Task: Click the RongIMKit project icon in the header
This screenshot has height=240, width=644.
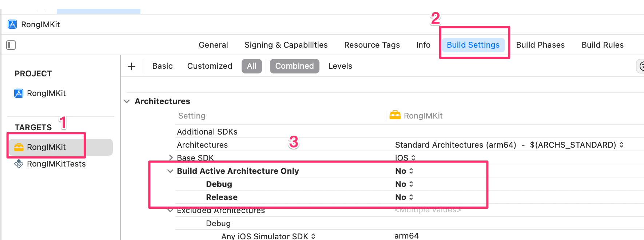Action: click(x=12, y=24)
